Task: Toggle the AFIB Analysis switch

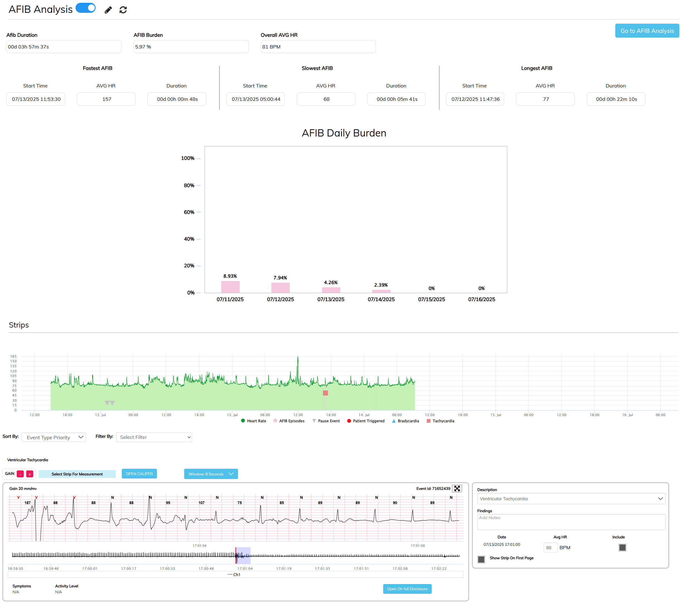Action: [86, 8]
